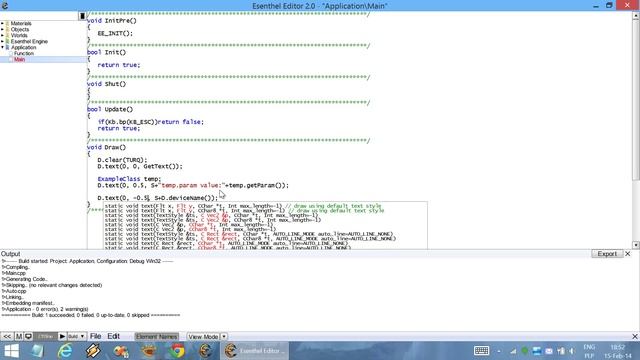Expand the Materials tree node
Viewport: 640px width, 360px height.
coord(2,24)
